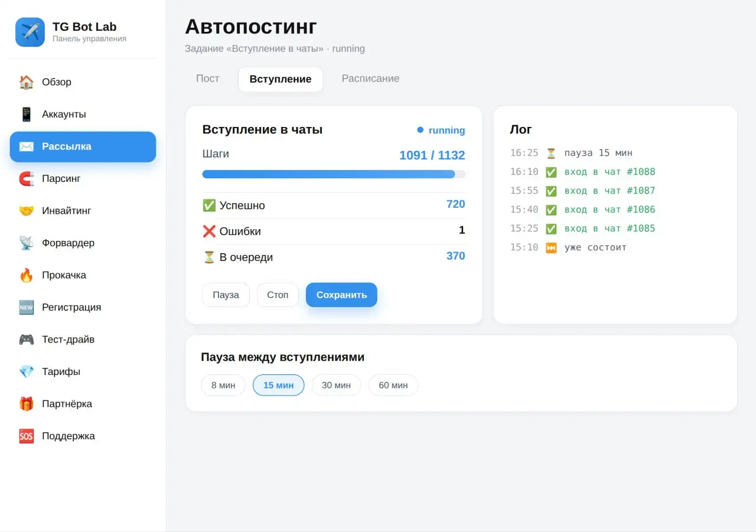This screenshot has width=756, height=532.
Task: Click the В очереди count 370
Action: pyautogui.click(x=455, y=256)
